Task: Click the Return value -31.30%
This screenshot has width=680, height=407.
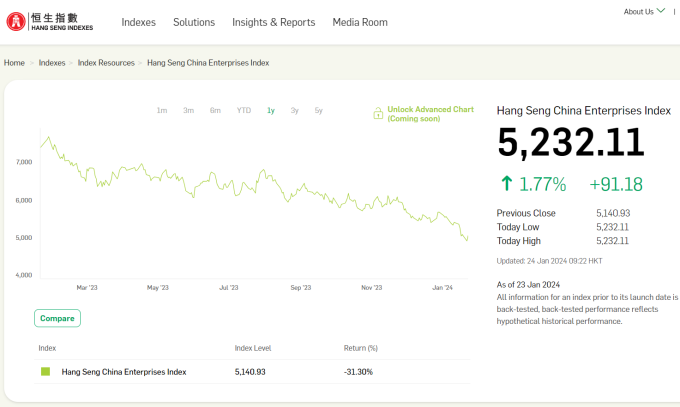Action: [x=358, y=372]
